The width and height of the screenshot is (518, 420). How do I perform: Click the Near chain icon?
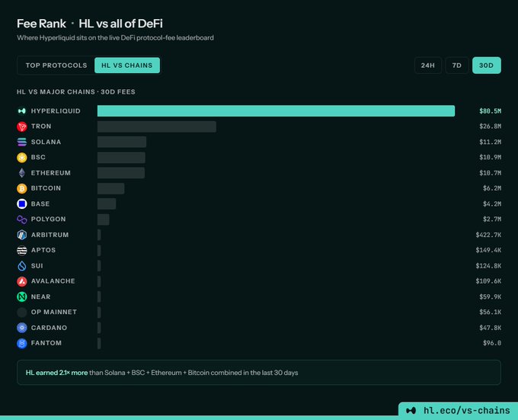click(22, 297)
